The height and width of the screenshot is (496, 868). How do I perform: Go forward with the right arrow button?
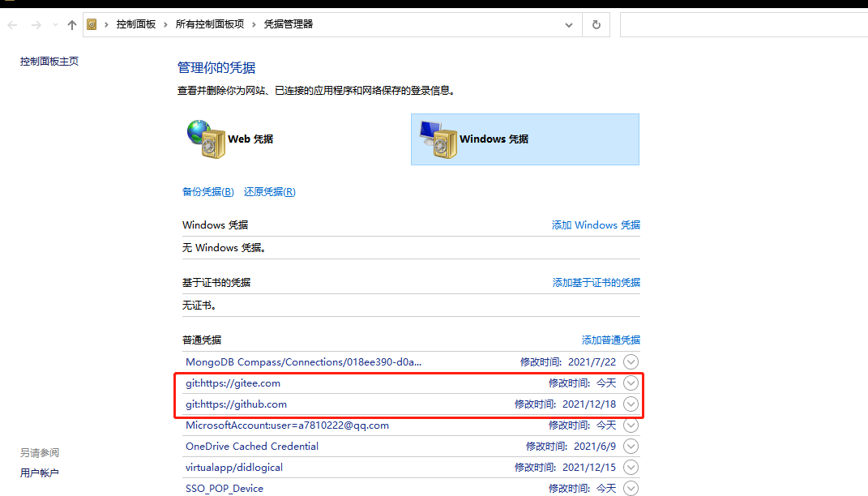click(x=36, y=25)
